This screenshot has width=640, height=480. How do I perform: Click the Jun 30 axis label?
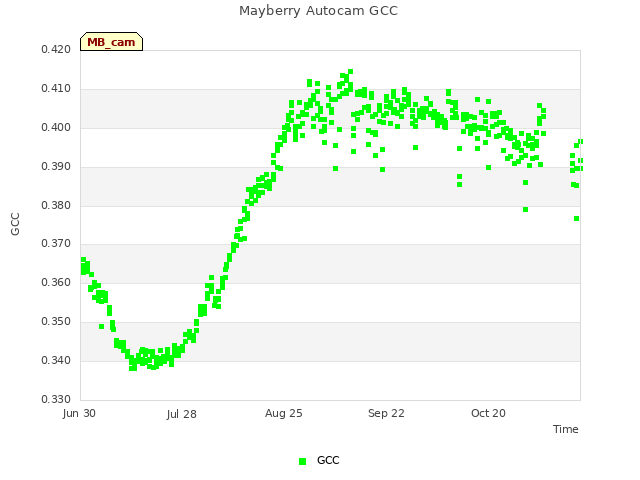pos(79,413)
